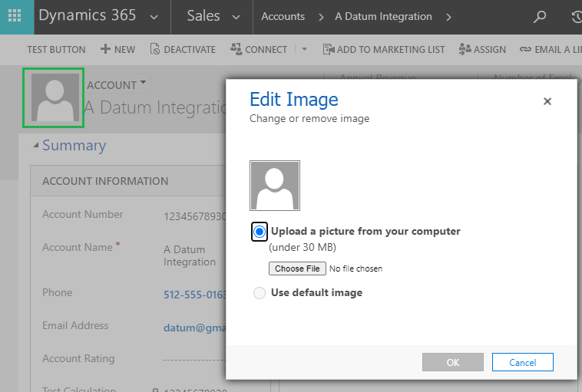Click the Choose File button
582x392 pixels.
[x=297, y=268]
